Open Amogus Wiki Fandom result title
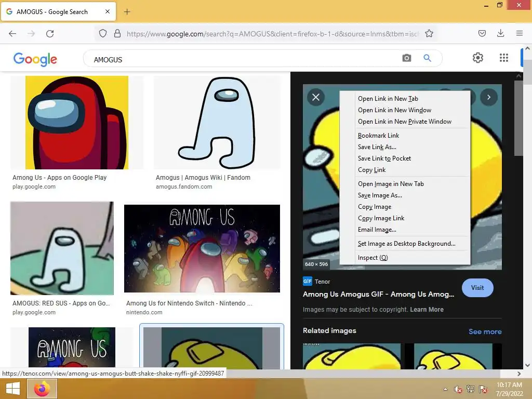 (203, 178)
